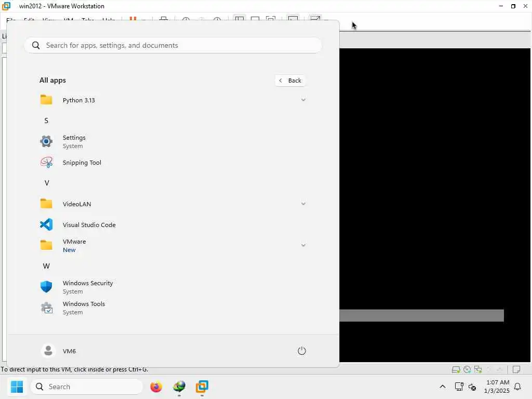The width and height of the screenshot is (532, 399).
Task: Open Settings app from the list
Action: [x=172, y=141]
